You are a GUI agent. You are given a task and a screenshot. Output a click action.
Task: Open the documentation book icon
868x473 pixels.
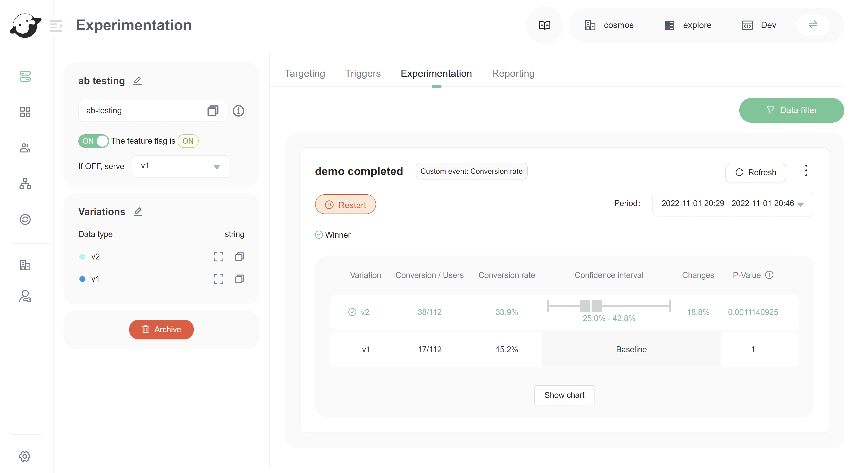544,25
